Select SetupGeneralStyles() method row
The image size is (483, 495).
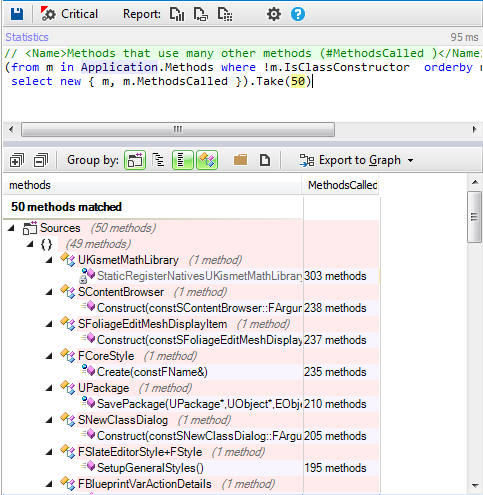click(x=191, y=468)
